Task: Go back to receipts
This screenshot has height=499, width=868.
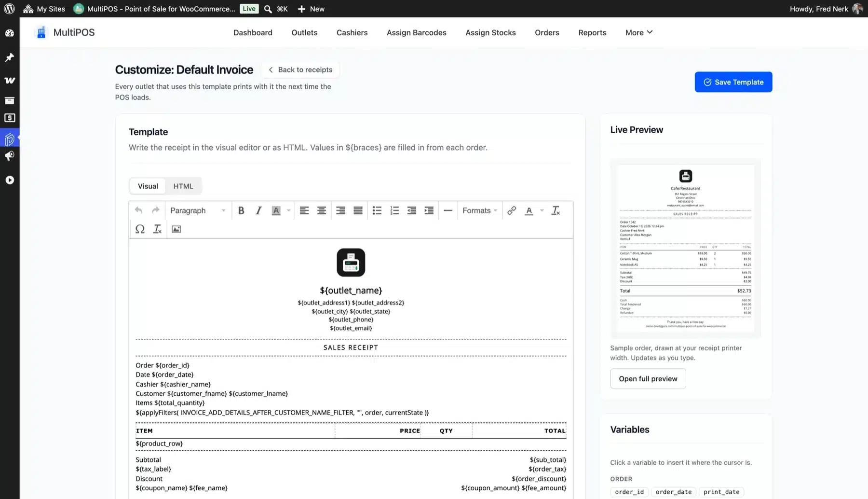Action: 301,69
